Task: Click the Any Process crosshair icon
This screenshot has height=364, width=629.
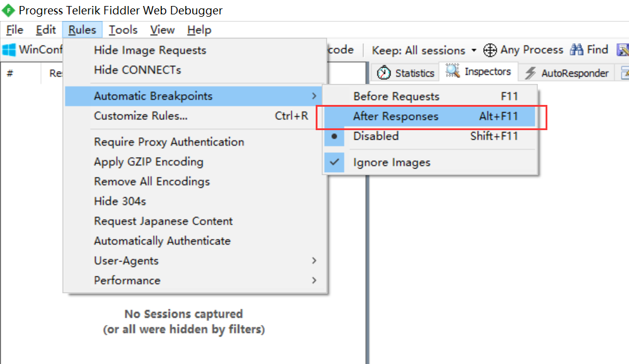Action: pos(490,50)
